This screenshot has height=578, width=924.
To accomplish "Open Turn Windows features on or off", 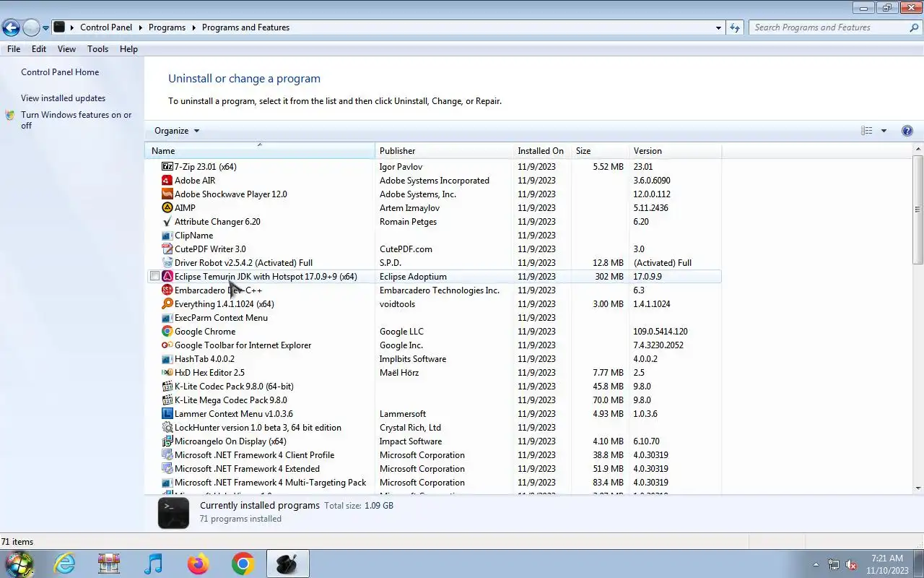I will click(76, 120).
